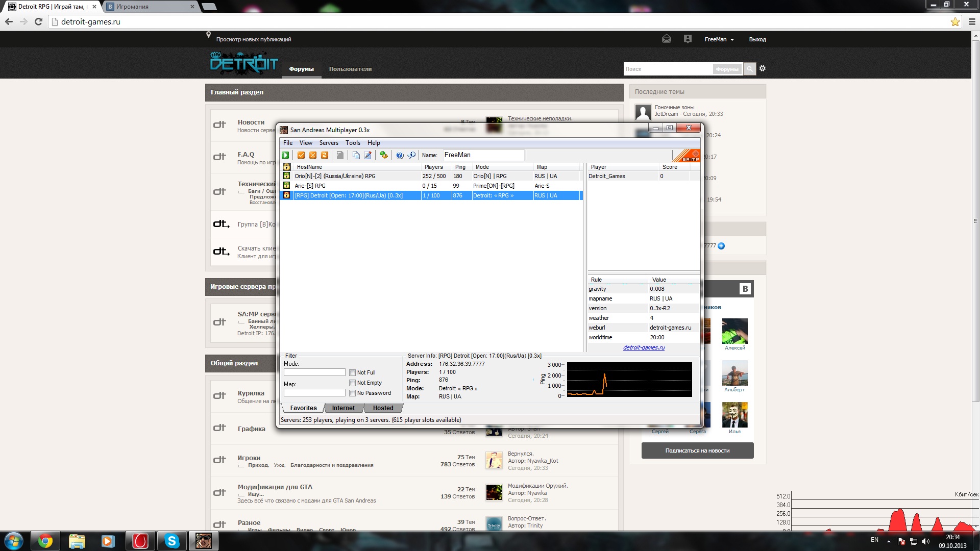Open forum messages envelope icon
Screen dimensions: 980x551
[667, 39]
